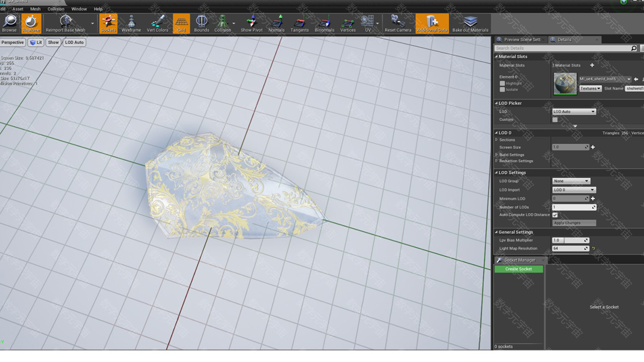Toggle UV overlay icon
644x362 pixels.
[x=368, y=23]
